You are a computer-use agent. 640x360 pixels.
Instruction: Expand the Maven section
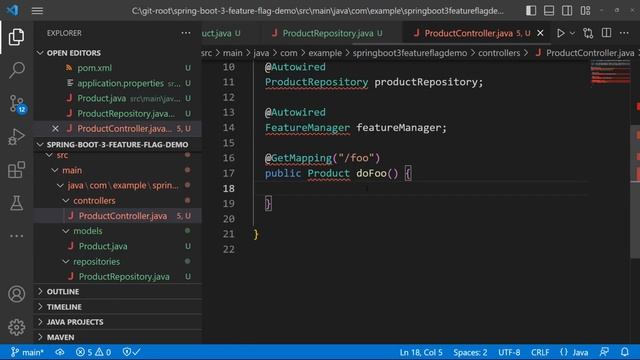tap(118, 337)
